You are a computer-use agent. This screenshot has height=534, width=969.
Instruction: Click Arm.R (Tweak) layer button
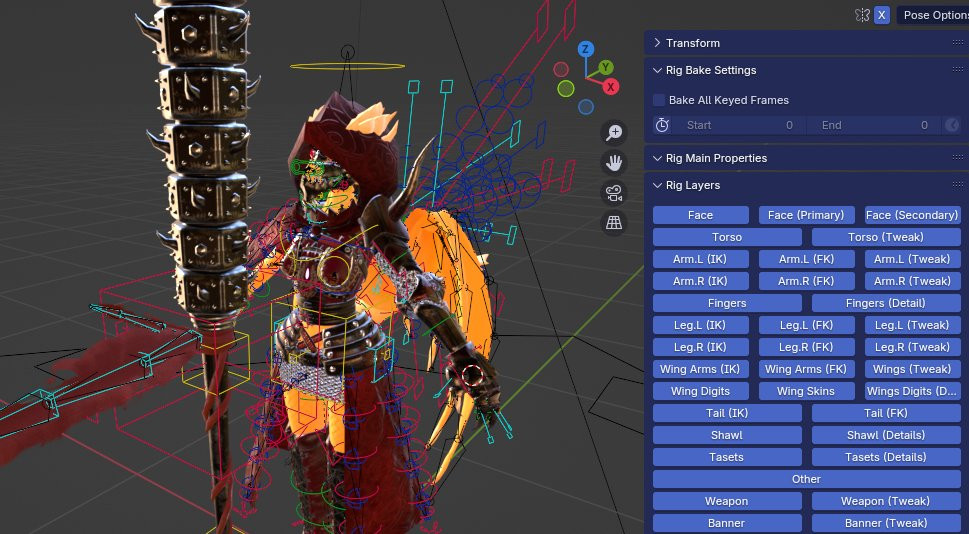coord(912,281)
